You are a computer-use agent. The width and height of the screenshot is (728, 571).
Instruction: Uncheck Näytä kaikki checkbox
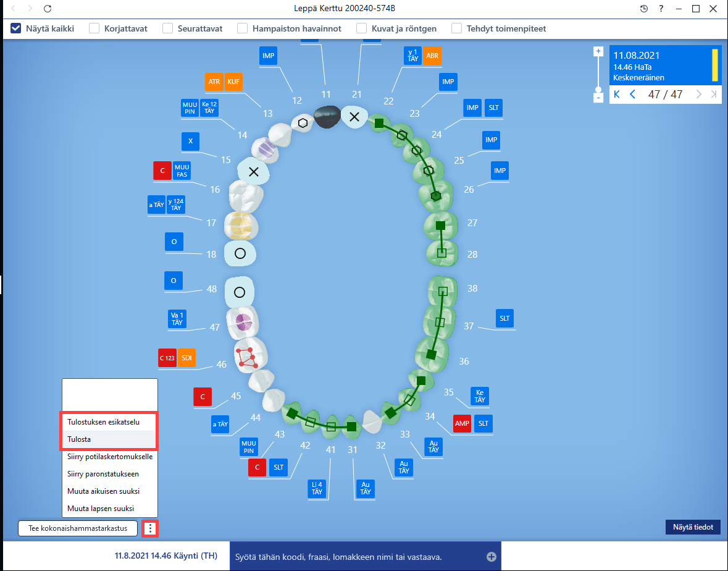[x=16, y=28]
